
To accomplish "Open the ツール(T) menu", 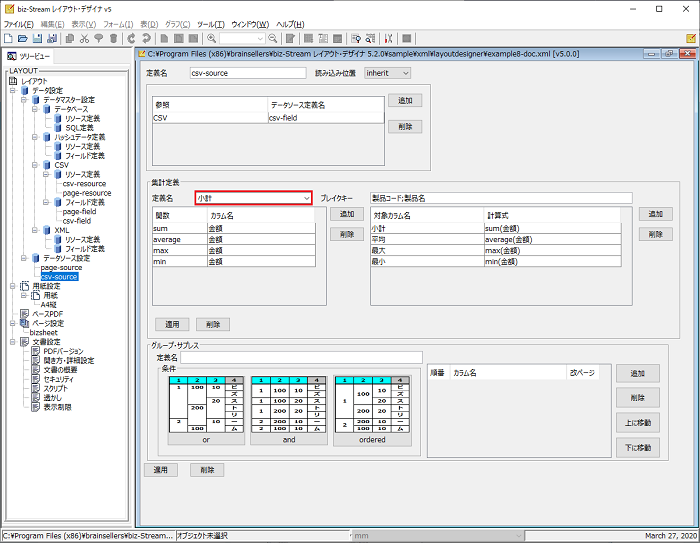I will 211,24.
